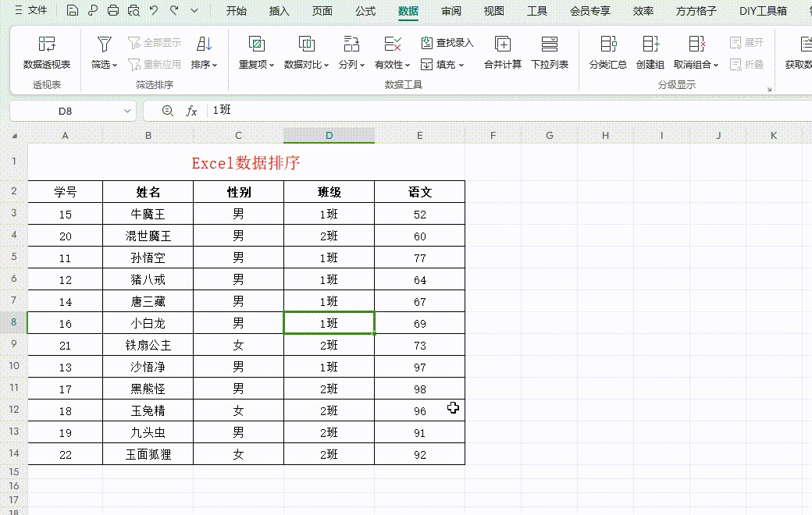Click the 排序 A-Z icon
The width and height of the screenshot is (812, 515).
point(204,44)
